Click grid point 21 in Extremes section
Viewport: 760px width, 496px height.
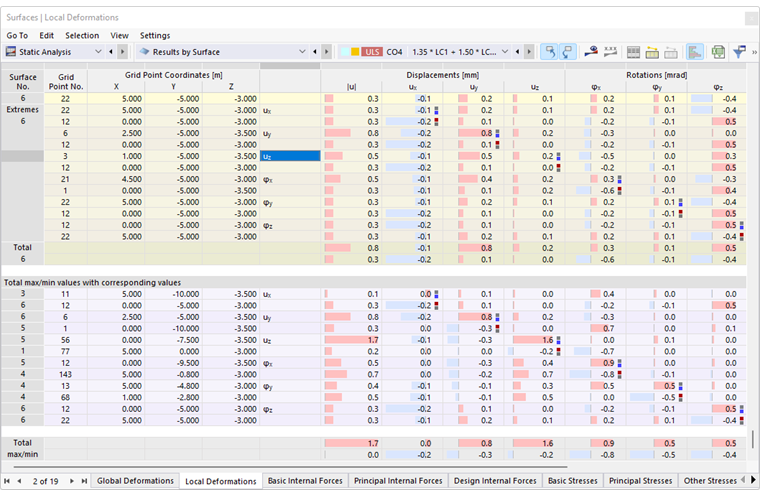(x=65, y=179)
